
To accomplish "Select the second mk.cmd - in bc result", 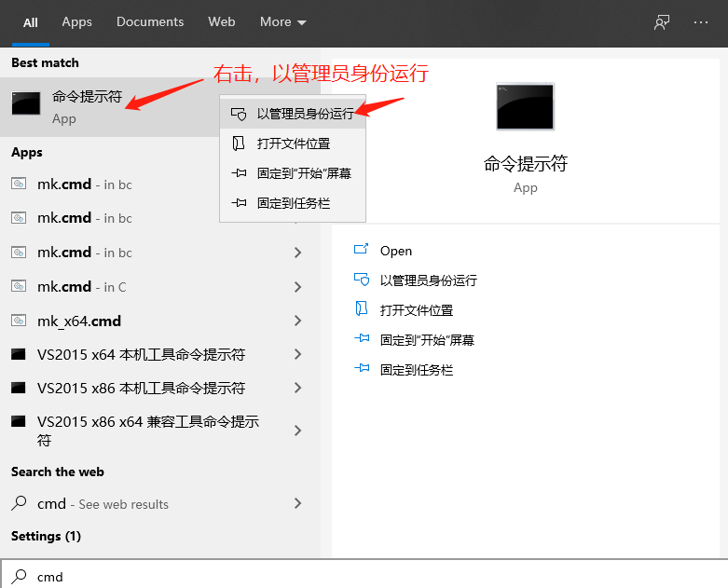I will (x=110, y=218).
